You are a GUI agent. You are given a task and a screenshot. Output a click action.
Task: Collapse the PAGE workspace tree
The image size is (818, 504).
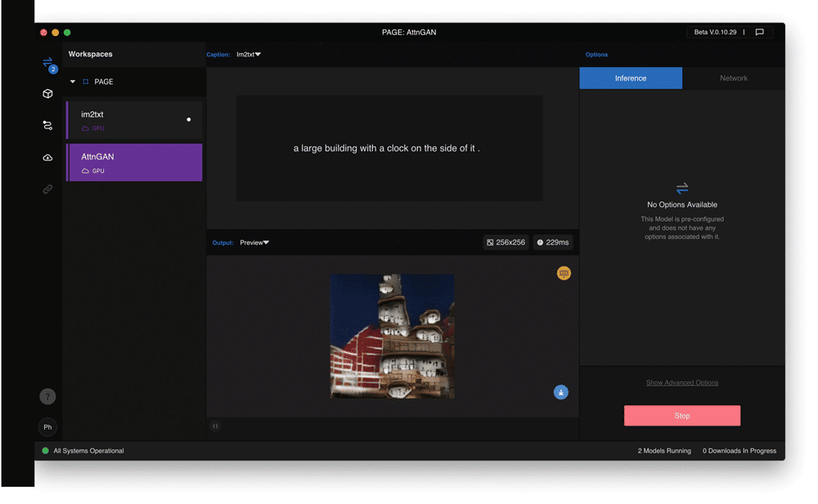click(73, 82)
